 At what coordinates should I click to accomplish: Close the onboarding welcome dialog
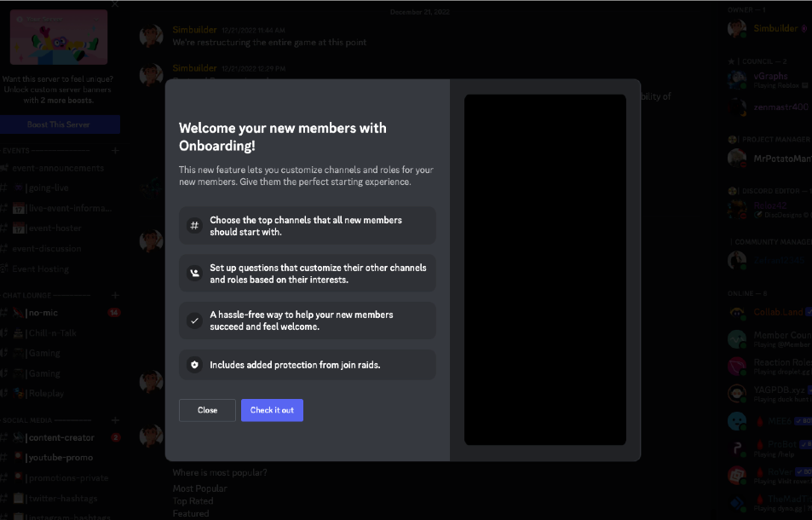point(207,410)
